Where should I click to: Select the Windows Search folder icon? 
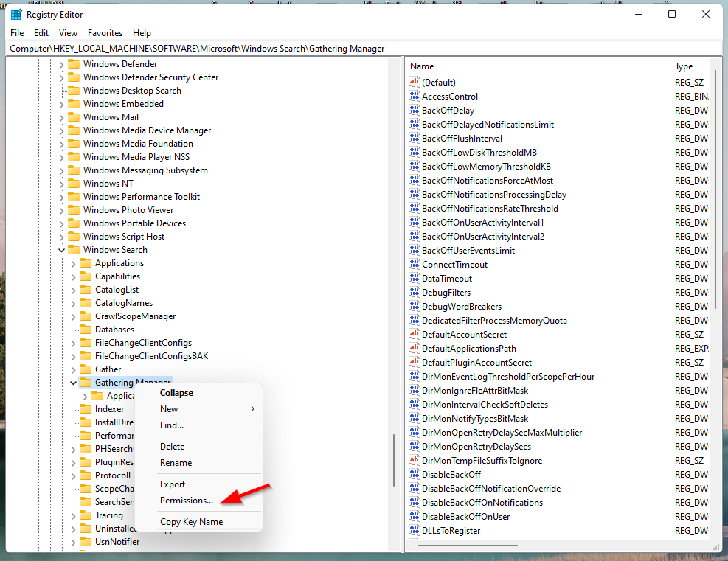coord(74,250)
